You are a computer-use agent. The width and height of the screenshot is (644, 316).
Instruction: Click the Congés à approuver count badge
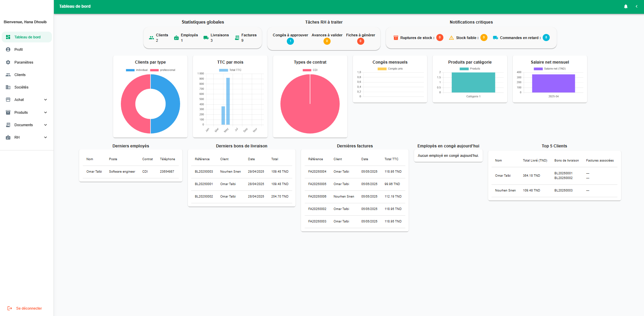290,41
